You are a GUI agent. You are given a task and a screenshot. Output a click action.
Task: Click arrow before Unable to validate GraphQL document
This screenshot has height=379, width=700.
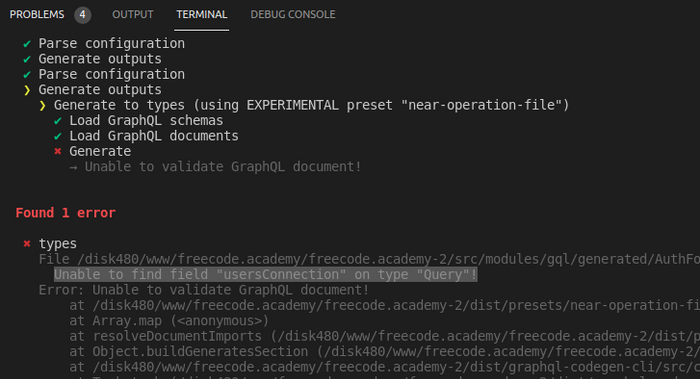point(74,167)
